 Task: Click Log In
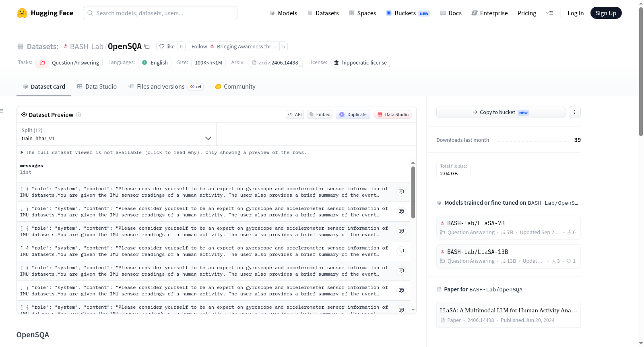click(575, 13)
